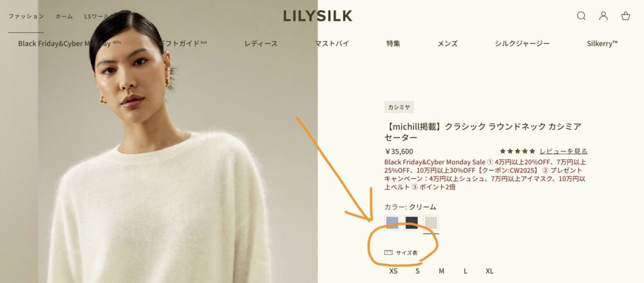Open the user account icon
This screenshot has width=644, height=283.
[603, 16]
